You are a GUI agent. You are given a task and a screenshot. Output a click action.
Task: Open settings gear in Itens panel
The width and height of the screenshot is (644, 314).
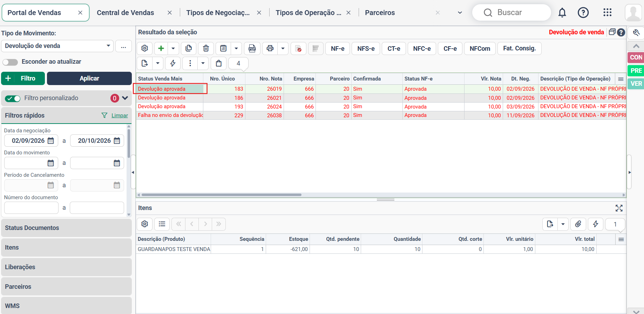pos(145,224)
